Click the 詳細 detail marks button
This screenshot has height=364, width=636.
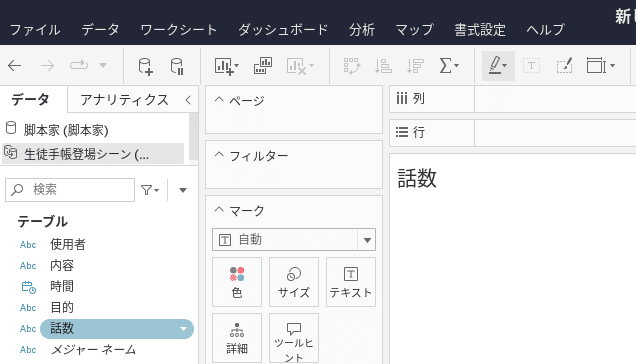coord(237,338)
